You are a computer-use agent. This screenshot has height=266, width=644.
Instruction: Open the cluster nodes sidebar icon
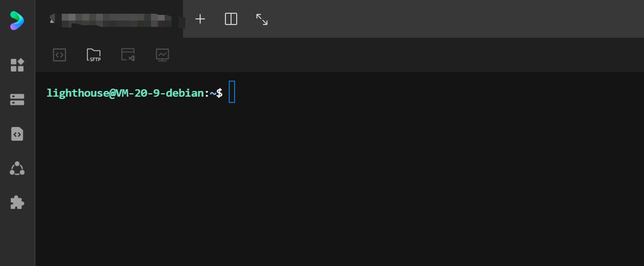17,168
